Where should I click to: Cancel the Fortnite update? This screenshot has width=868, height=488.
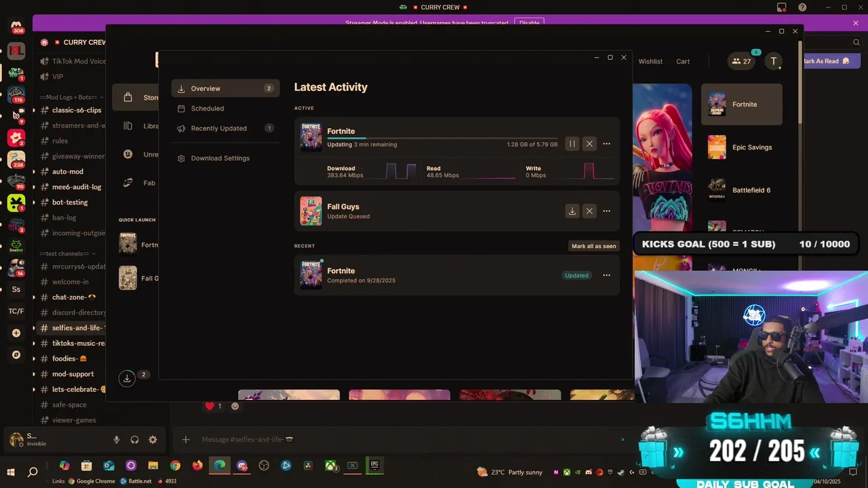[589, 144]
